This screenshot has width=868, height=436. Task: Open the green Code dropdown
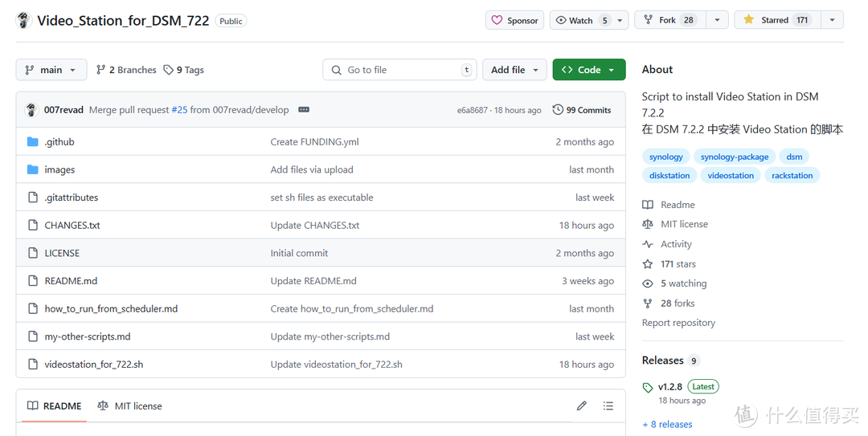[x=588, y=70]
